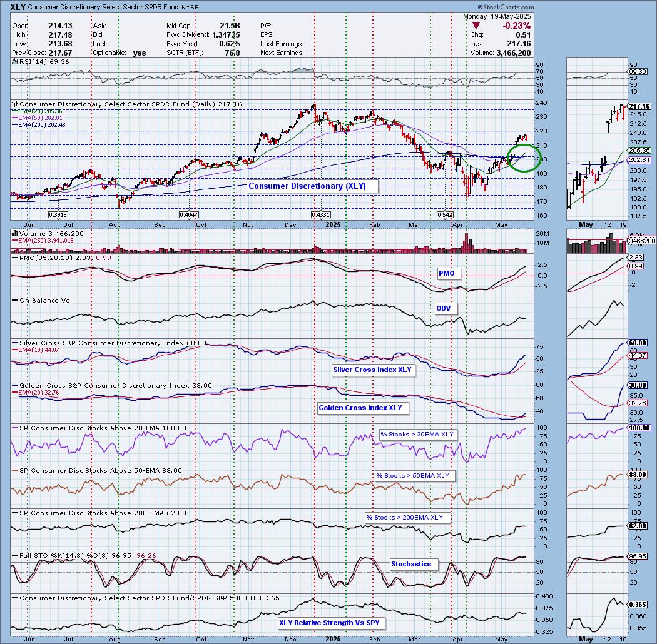Image resolution: width=657 pixels, height=644 pixels.
Task: Click the 2.33 PMO tag in the zoomed May panel
Action: [636, 258]
